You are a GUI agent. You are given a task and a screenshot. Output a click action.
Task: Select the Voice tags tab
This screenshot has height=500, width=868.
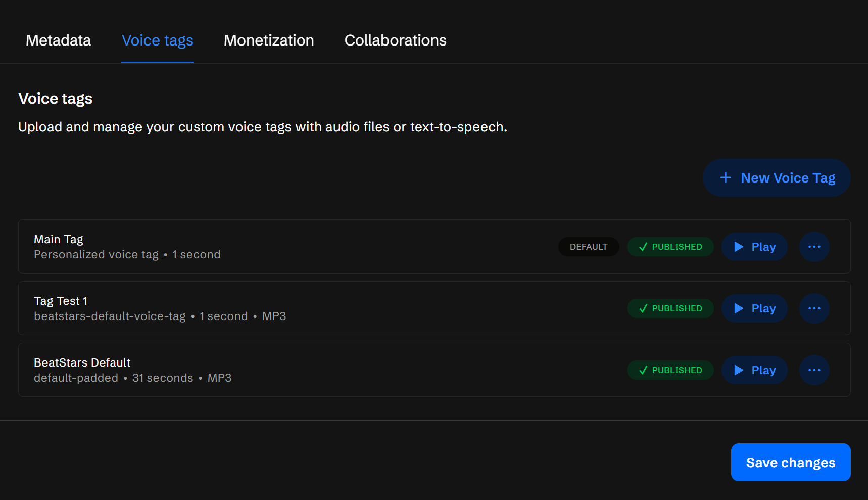(157, 40)
